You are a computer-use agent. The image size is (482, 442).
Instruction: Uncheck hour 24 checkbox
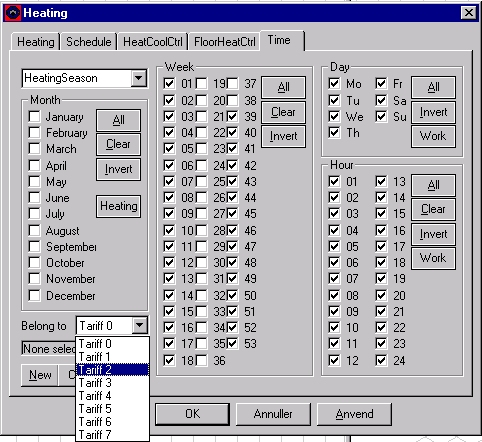(381, 360)
